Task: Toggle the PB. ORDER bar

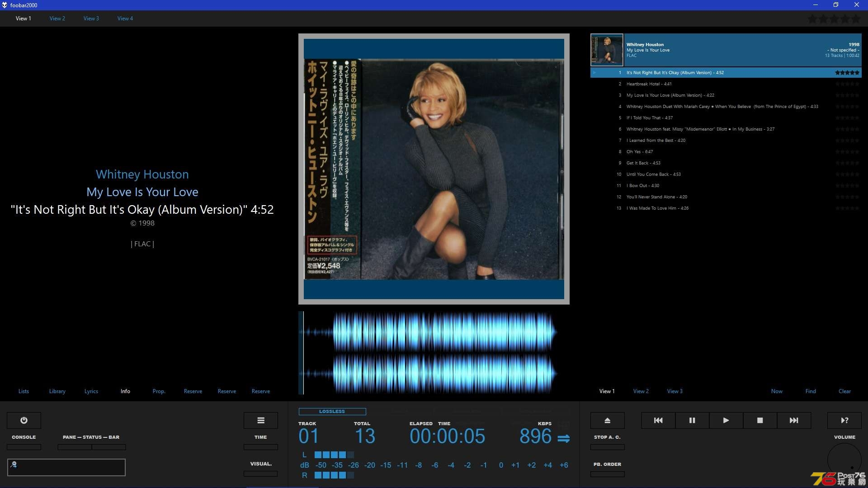Action: 608,474
